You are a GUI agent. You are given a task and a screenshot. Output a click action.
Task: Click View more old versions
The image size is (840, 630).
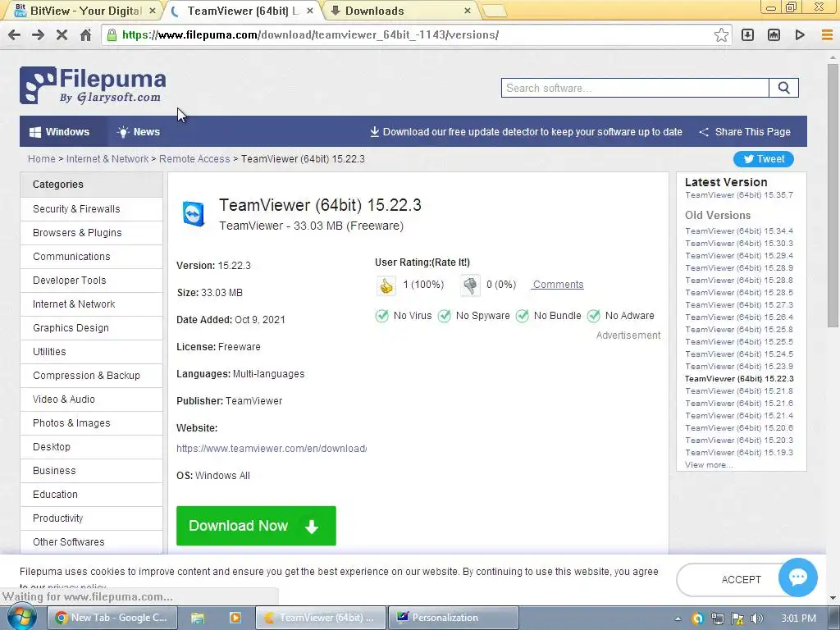709,465
